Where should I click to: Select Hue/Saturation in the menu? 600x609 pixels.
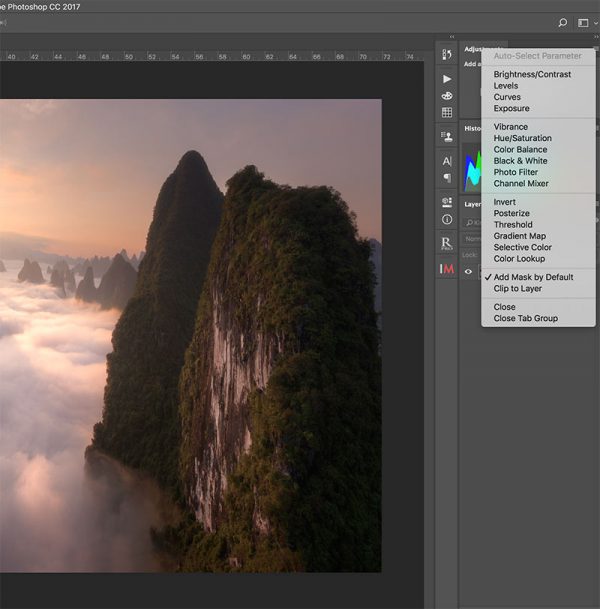tap(522, 138)
